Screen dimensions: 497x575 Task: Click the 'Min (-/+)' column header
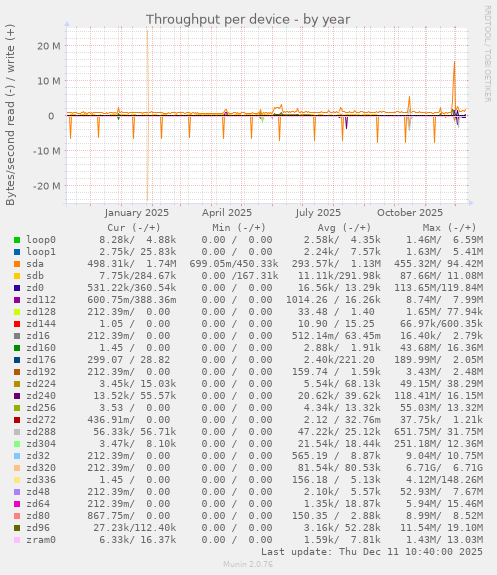point(239,228)
